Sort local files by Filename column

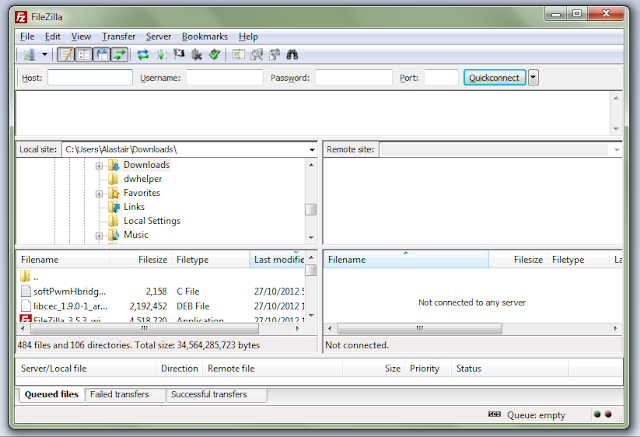[63, 260]
